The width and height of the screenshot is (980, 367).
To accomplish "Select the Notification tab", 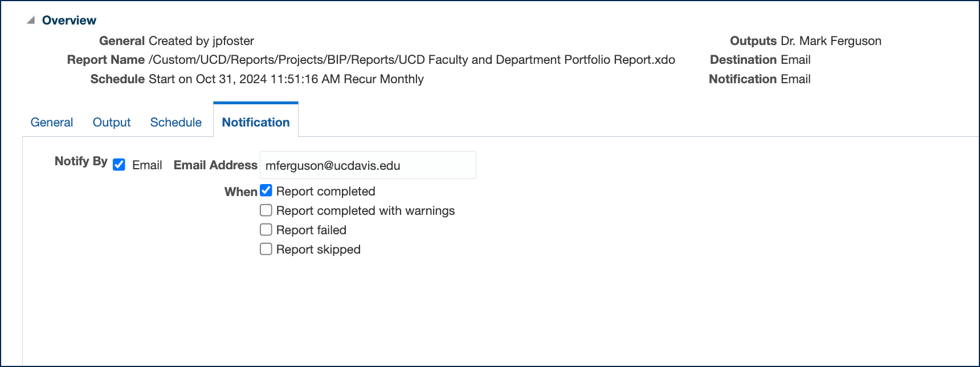I will pyautogui.click(x=256, y=123).
